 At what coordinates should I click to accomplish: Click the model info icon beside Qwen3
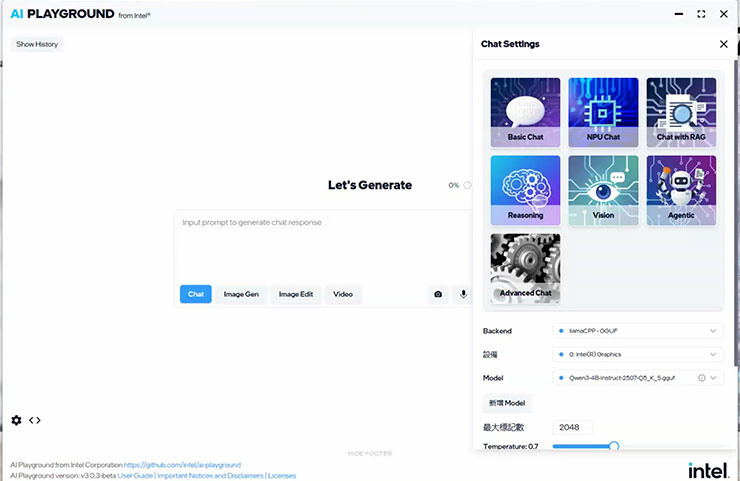click(702, 378)
